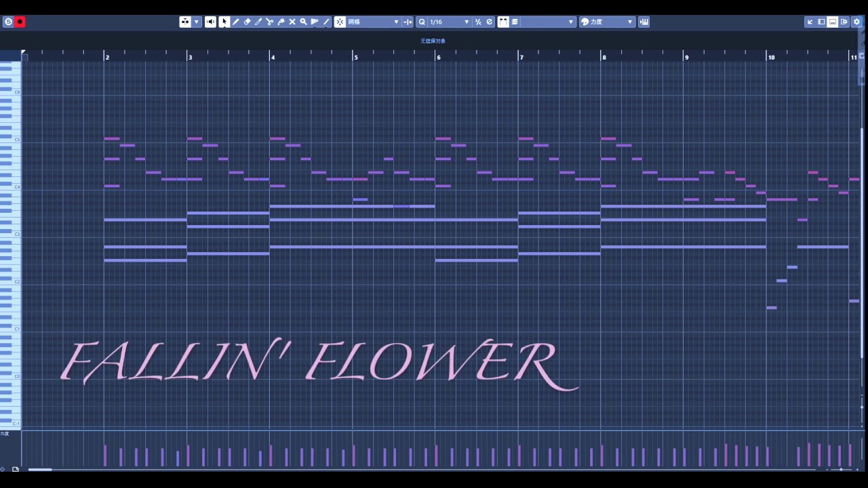868x488 pixels.
Task: Click the layered lines icon beside event colors
Action: (x=515, y=22)
